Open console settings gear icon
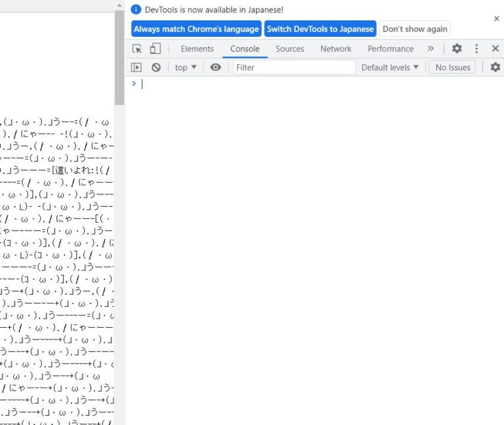The image size is (504, 425). coord(495,67)
